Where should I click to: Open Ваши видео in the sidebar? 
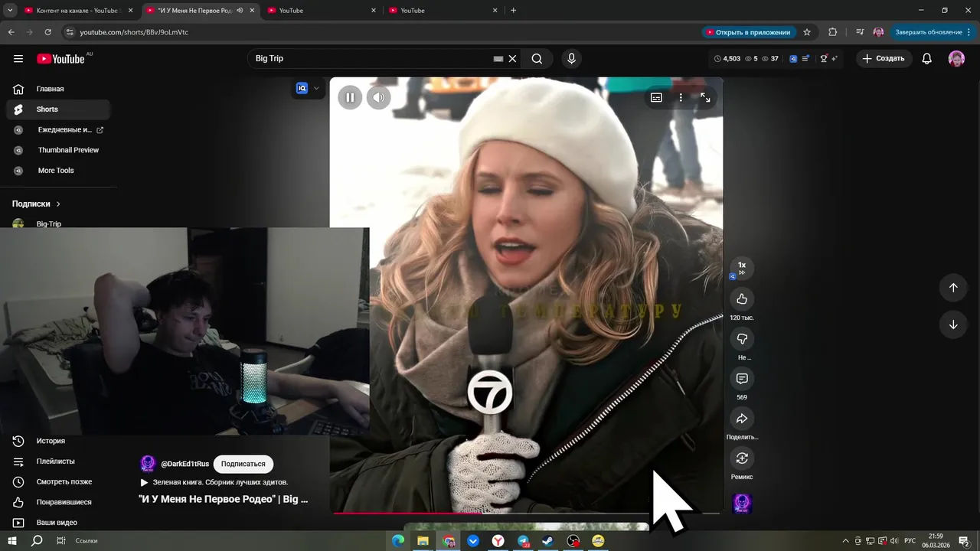pos(58,523)
